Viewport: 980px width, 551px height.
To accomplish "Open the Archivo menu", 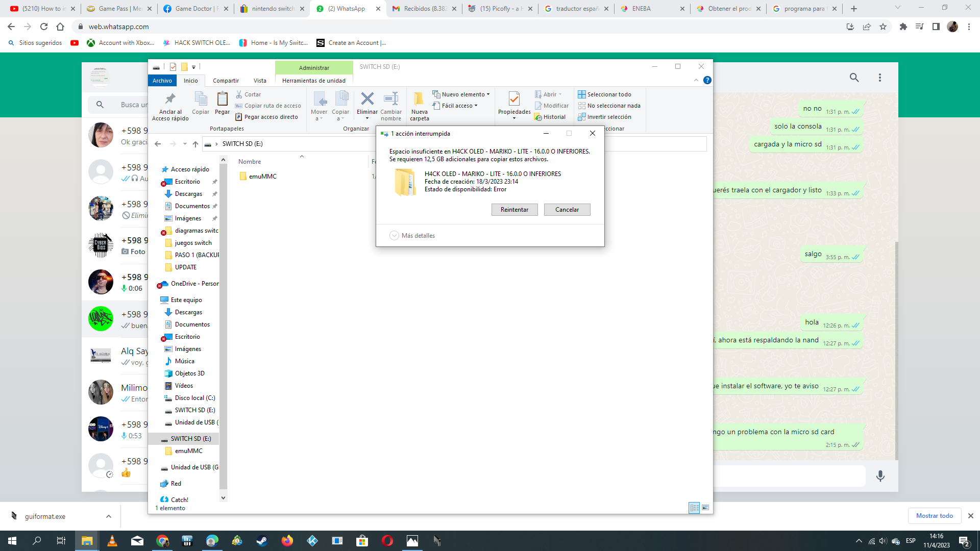I will pos(162,81).
